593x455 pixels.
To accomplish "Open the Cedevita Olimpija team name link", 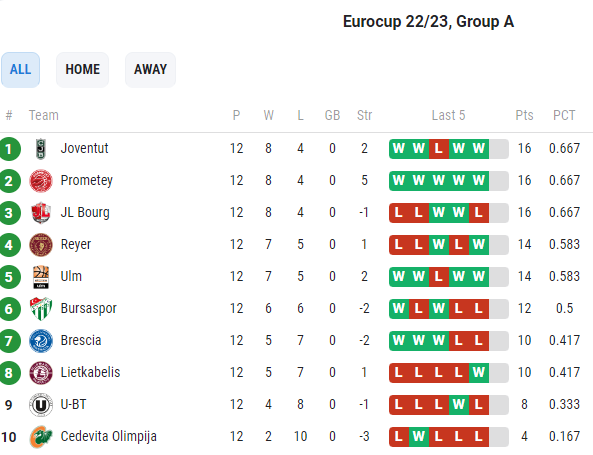I will pos(109,436).
